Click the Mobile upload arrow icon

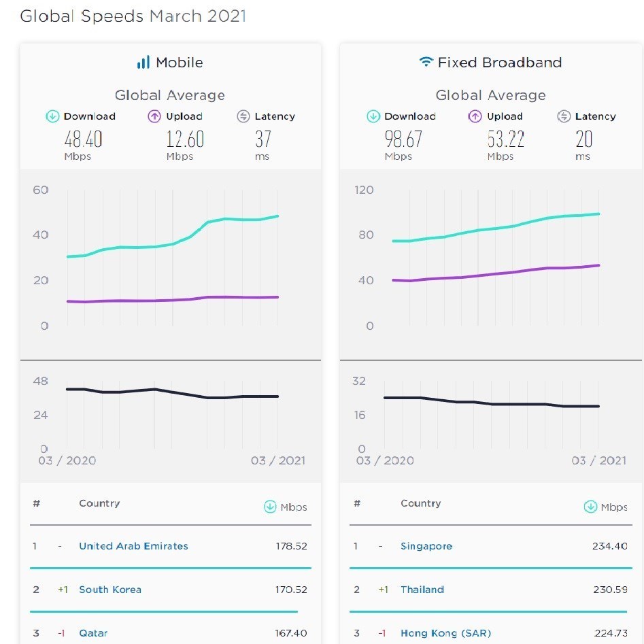(154, 116)
